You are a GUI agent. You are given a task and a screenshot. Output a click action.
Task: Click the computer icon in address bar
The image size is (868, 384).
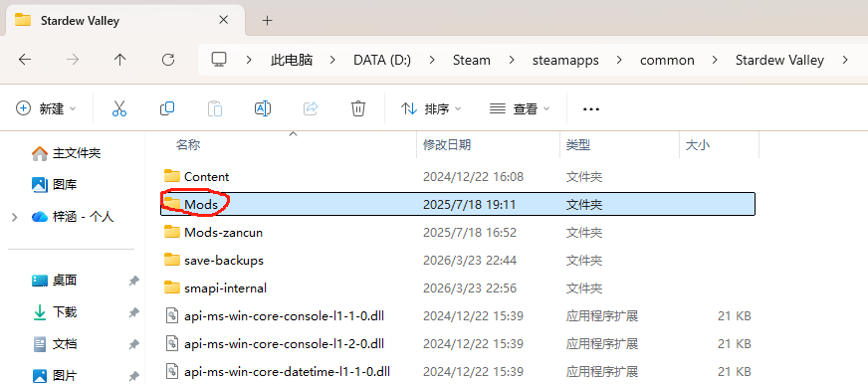(x=219, y=60)
